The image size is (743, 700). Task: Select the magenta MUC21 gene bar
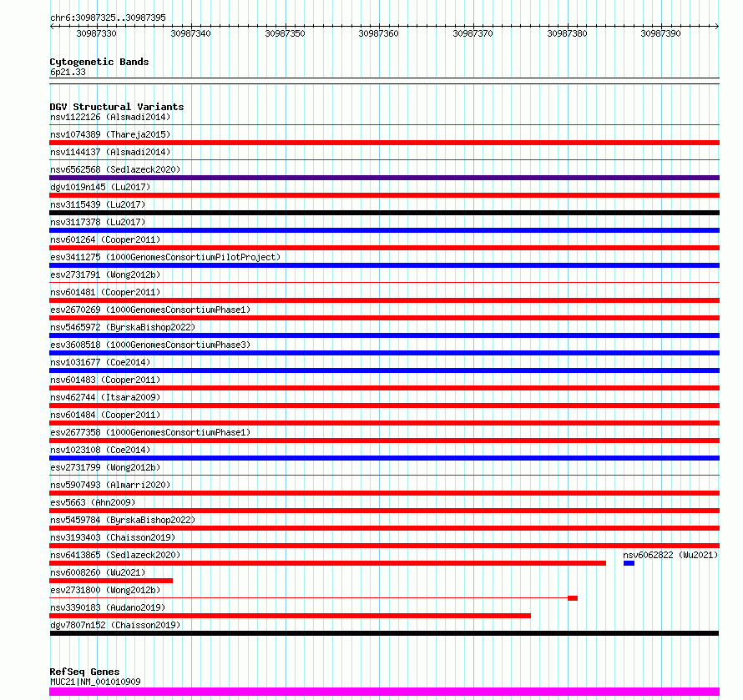click(384, 692)
